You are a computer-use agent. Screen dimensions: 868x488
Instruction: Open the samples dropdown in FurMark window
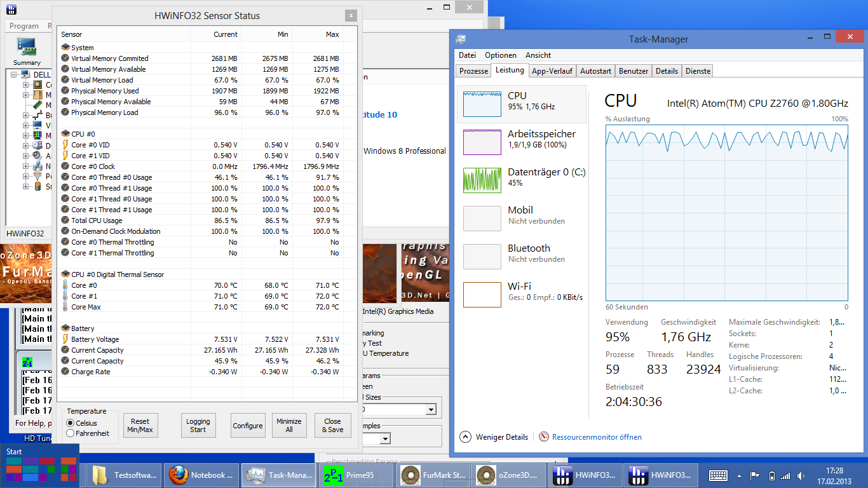pos(384,438)
